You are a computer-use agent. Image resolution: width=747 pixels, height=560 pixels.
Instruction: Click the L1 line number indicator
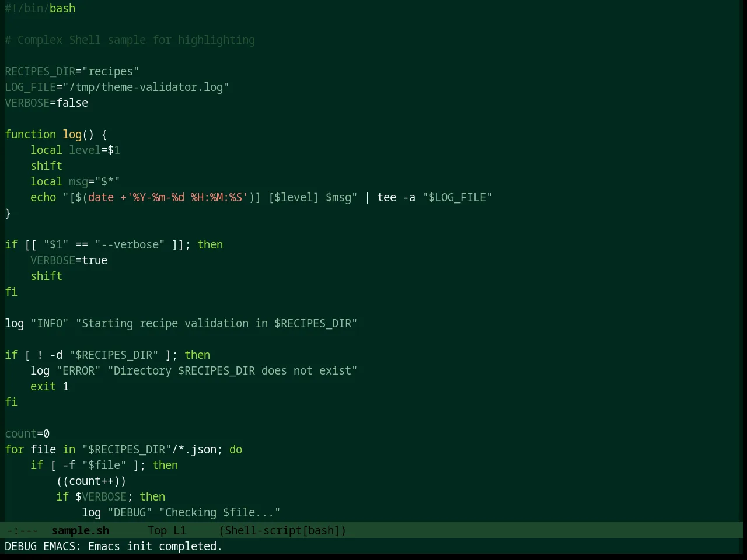point(179,530)
